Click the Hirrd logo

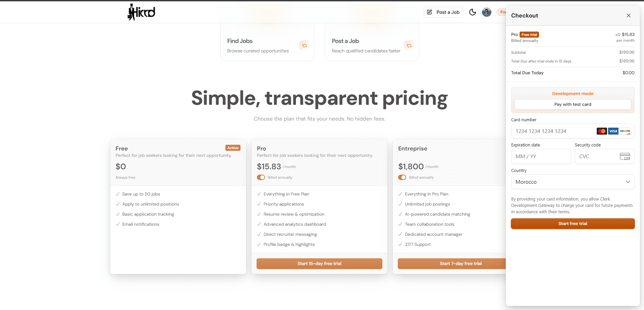pos(141,12)
